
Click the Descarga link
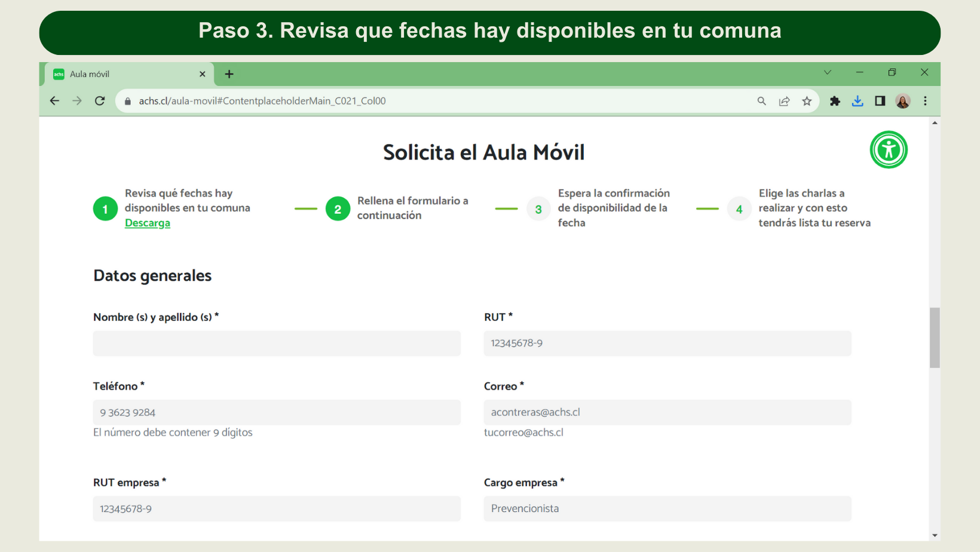pos(147,223)
